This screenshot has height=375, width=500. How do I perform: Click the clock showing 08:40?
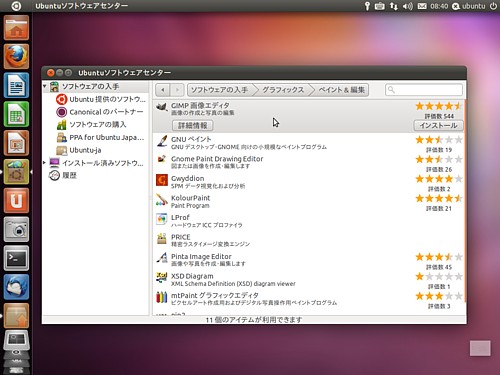click(439, 6)
